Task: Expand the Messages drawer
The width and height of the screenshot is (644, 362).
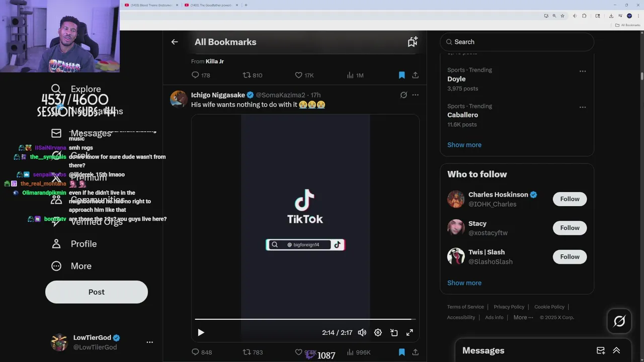Action: [616, 350]
